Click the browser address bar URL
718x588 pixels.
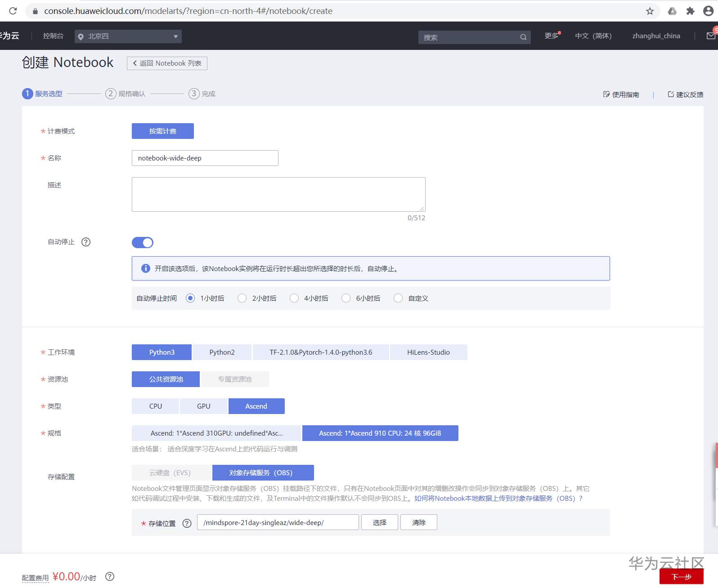tap(188, 11)
